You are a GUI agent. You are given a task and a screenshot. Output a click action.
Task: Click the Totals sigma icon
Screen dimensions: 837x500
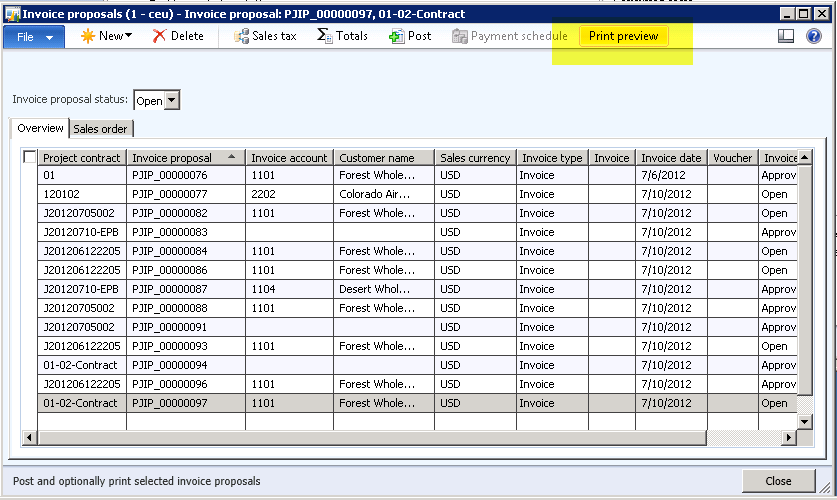point(324,36)
